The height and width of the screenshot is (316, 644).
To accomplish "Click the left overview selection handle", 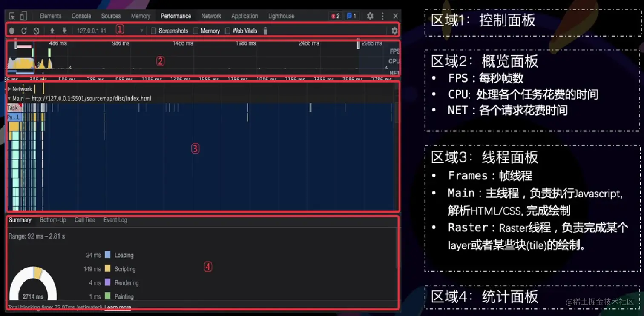I will [x=16, y=44].
